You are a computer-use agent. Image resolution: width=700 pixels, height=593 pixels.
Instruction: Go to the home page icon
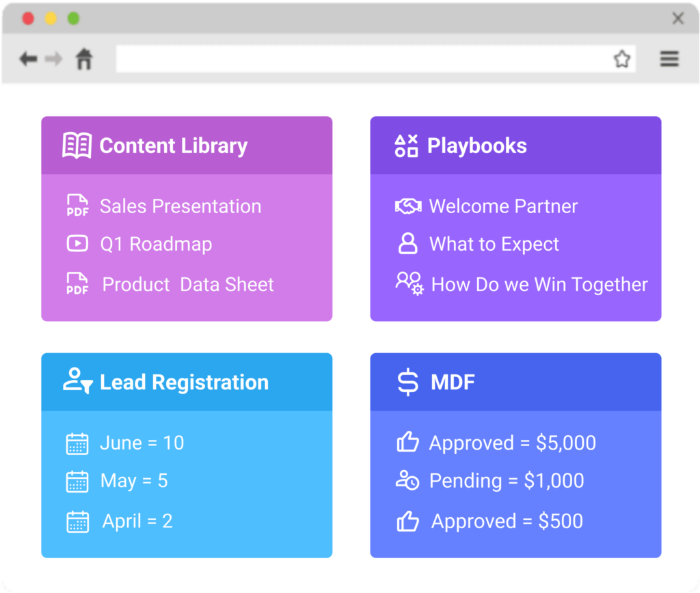coord(84,59)
